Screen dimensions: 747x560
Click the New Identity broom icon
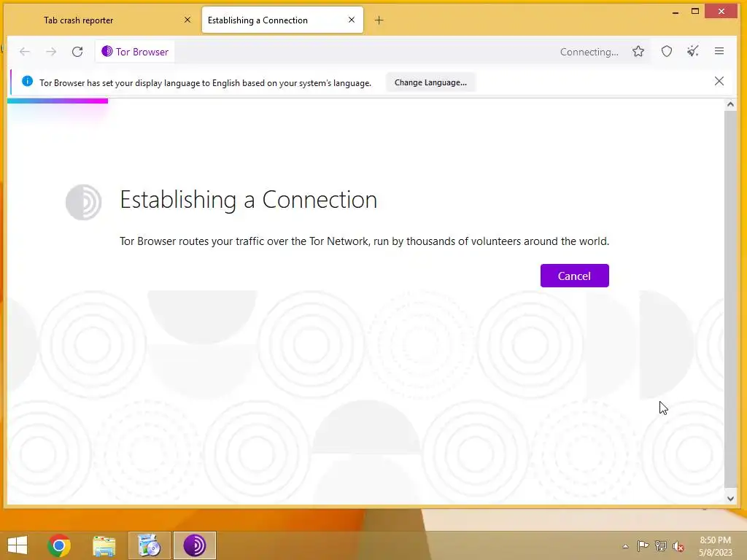click(693, 52)
